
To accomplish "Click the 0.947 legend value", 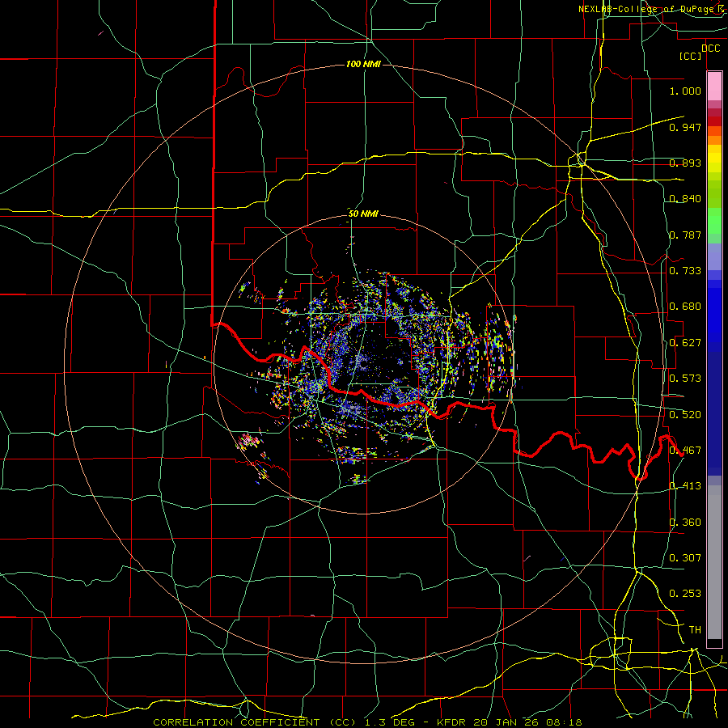I will click(685, 127).
